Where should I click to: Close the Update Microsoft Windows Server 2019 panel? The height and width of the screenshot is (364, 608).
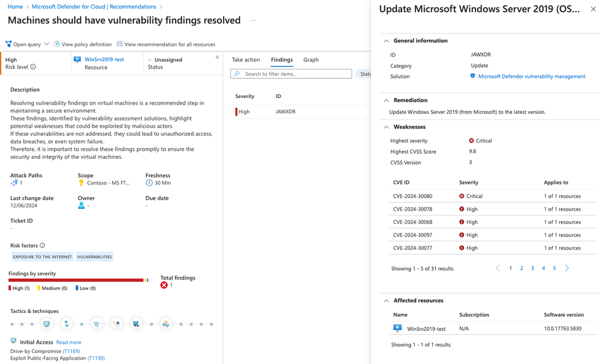point(593,9)
